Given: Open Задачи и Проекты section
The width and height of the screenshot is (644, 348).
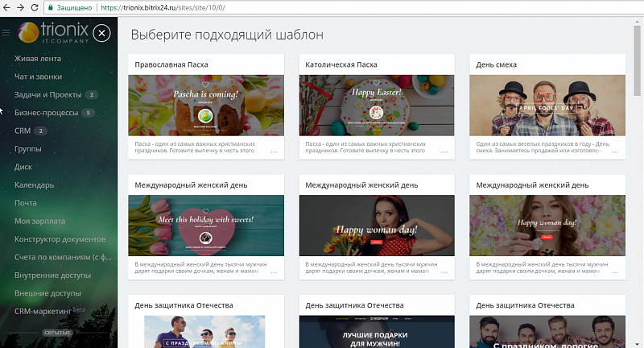Looking at the screenshot, I should tap(48, 94).
